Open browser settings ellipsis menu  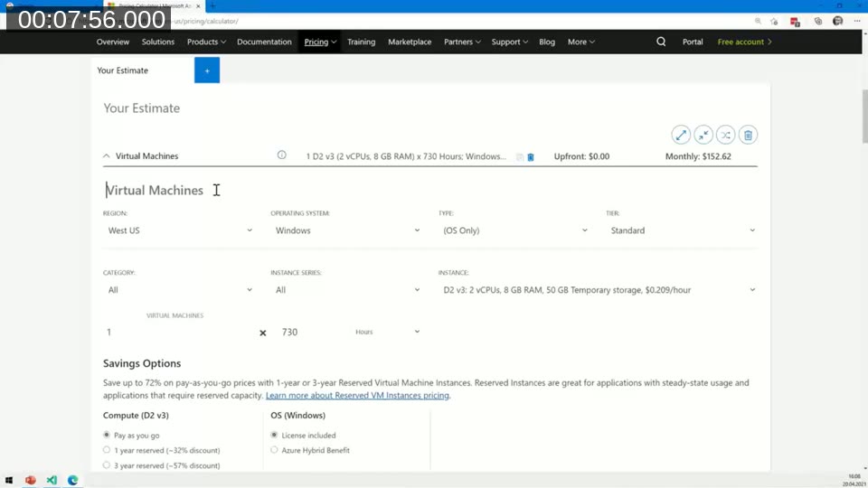[857, 21]
